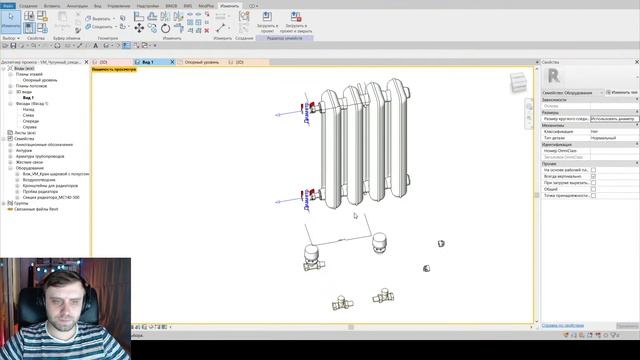Expand the Арматура трубопроводов tree node
The image size is (640, 360).
coord(11,156)
